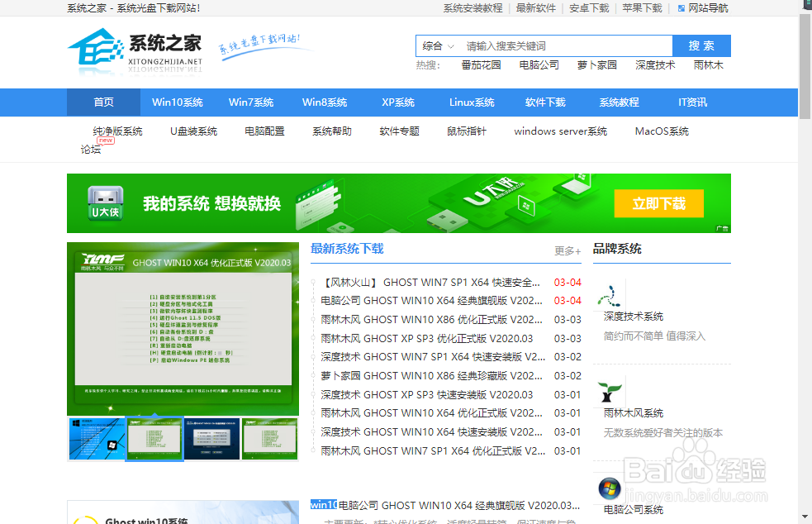Open 深度技术 GHOST XP SP3 快速安装版 entry
812x524 pixels.
[427, 395]
